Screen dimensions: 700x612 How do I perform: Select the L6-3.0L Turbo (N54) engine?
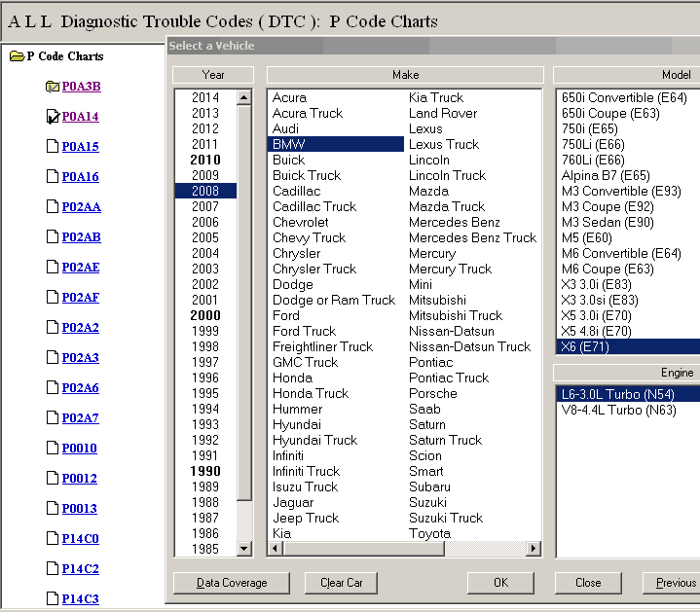629,394
